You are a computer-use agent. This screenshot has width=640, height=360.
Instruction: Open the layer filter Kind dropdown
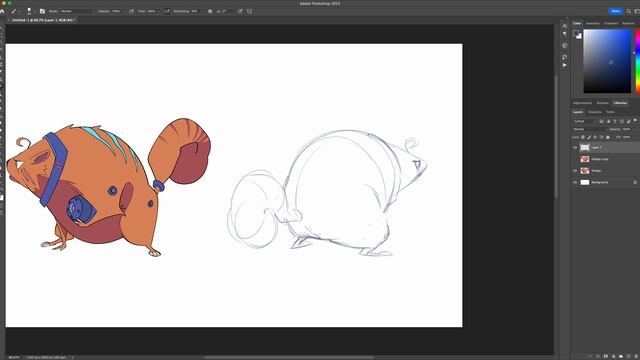click(584, 121)
